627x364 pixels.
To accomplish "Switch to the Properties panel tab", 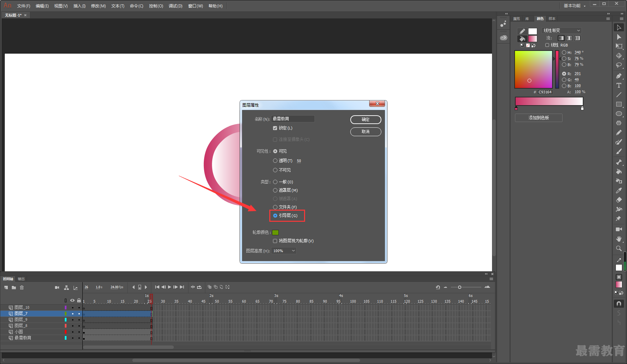I will pyautogui.click(x=517, y=19).
